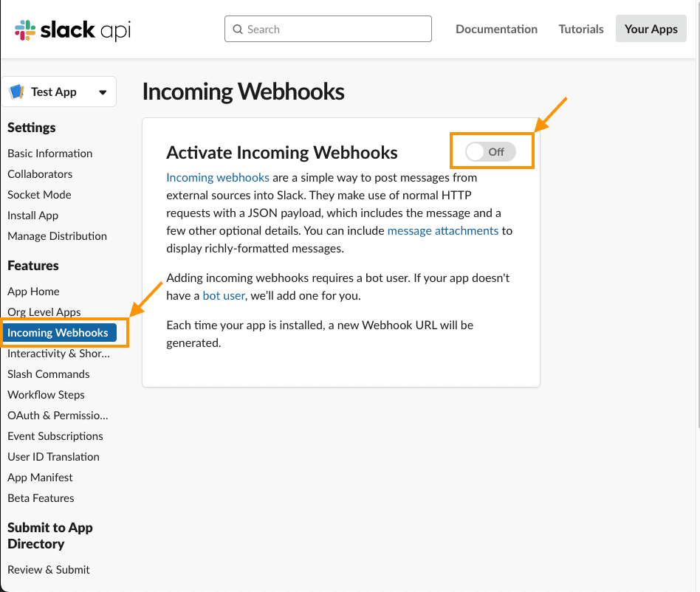The width and height of the screenshot is (700, 592).
Task: Open the App Manifest page
Action: 40,477
